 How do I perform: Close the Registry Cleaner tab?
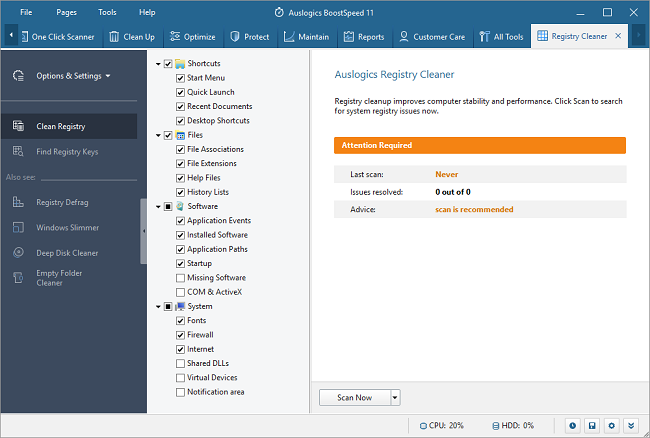[618, 36]
